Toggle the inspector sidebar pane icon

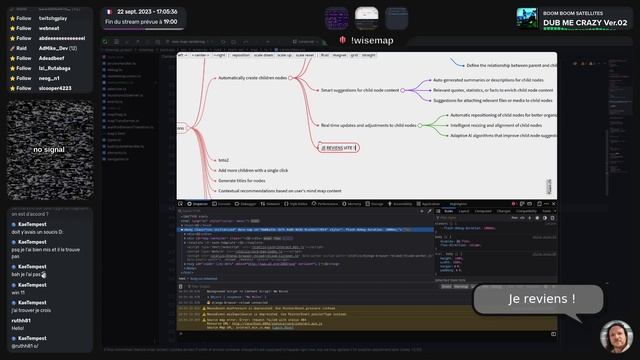(x=438, y=211)
